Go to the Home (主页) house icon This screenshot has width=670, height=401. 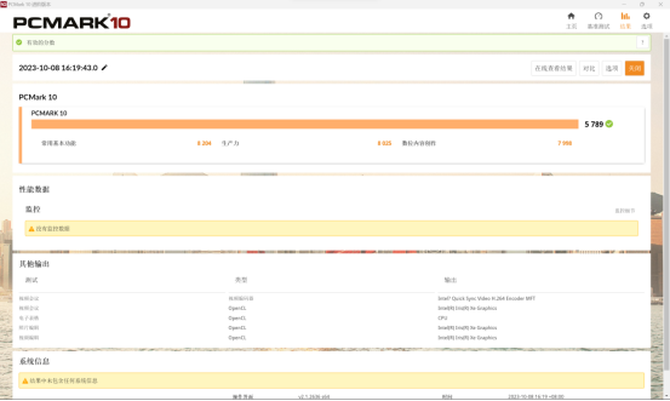point(571,16)
